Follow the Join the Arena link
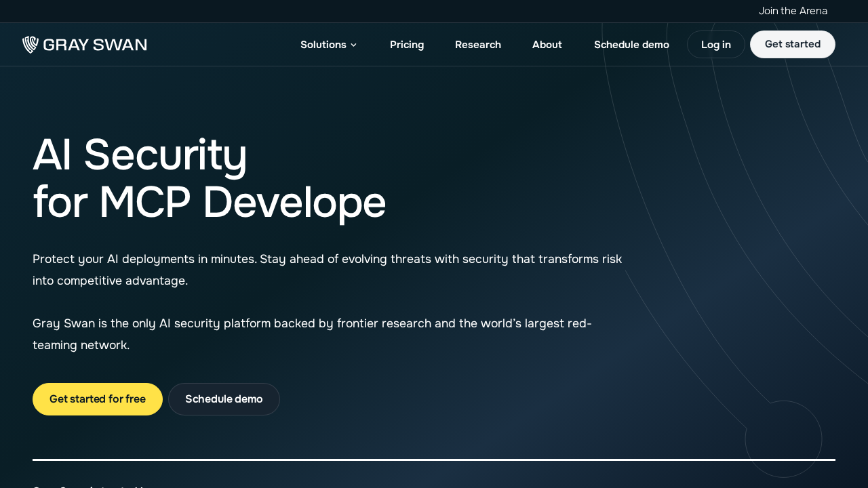This screenshot has height=488, width=868. pos(793,11)
